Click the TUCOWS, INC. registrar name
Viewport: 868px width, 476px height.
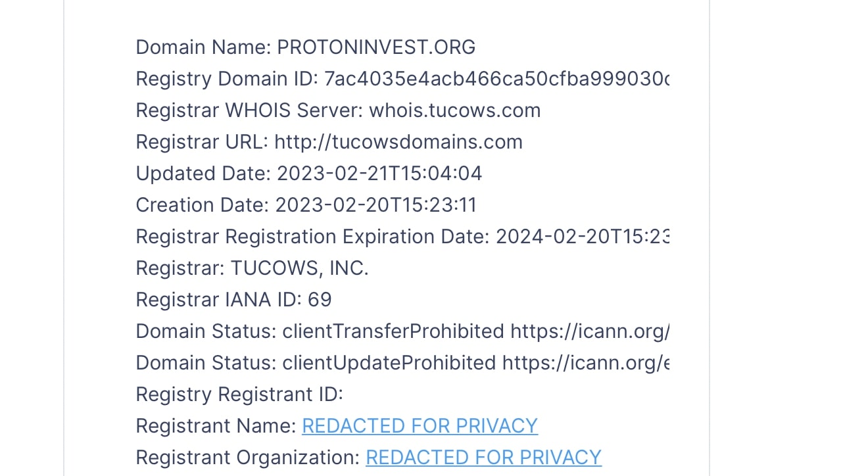pos(299,268)
